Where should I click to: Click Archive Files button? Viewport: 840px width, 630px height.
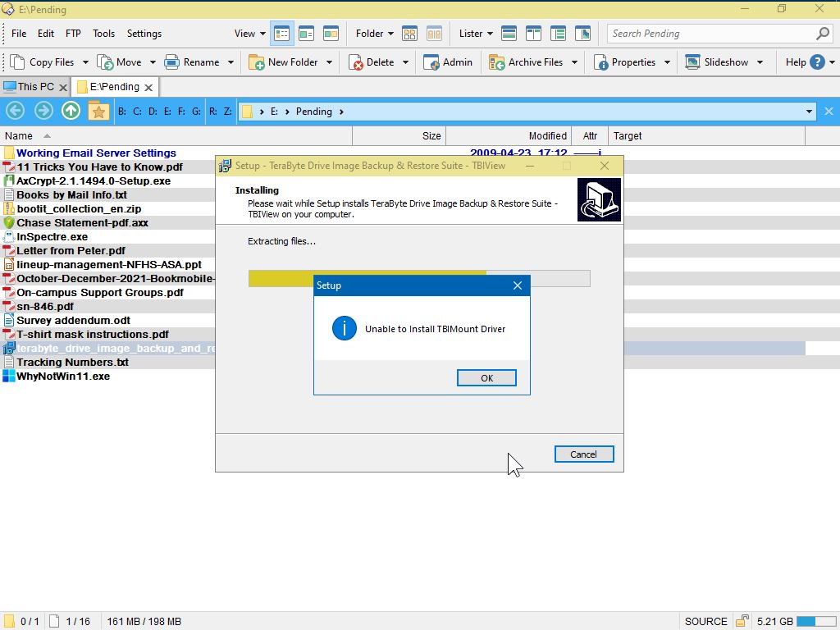point(526,62)
